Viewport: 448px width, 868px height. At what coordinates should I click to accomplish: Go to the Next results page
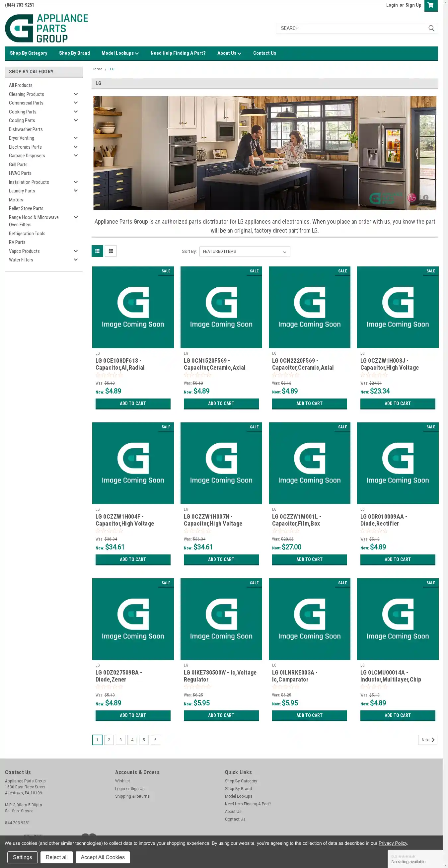tap(427, 740)
